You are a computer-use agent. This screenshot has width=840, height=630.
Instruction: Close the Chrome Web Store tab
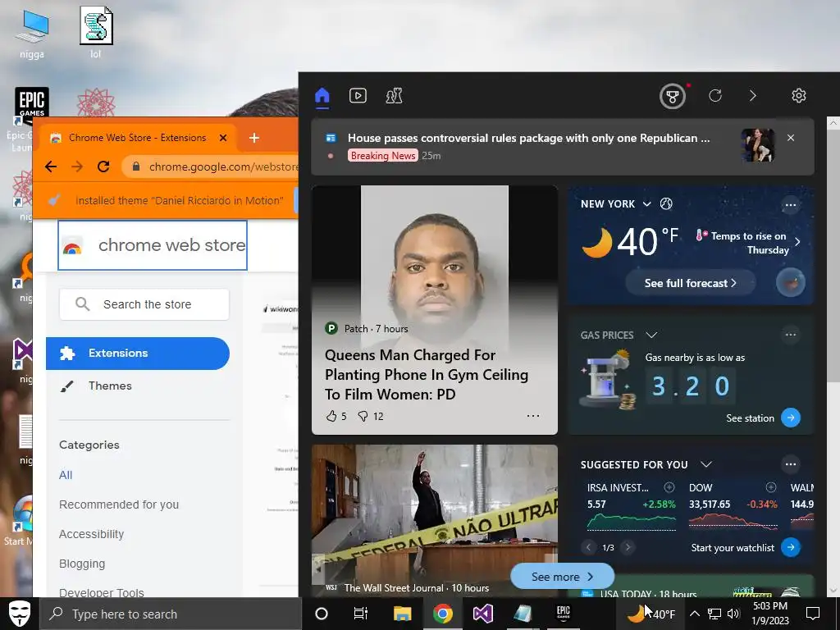click(x=223, y=138)
